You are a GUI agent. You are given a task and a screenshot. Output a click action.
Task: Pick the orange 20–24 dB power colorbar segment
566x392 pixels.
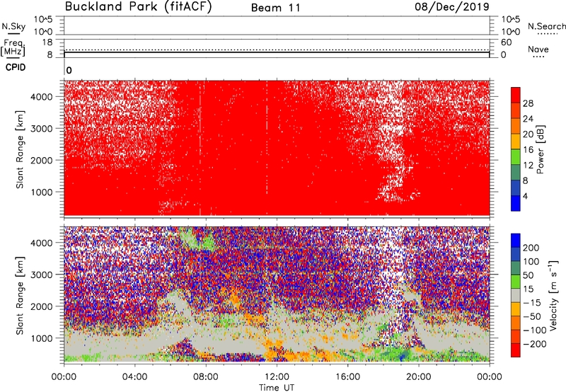pyautogui.click(x=516, y=126)
